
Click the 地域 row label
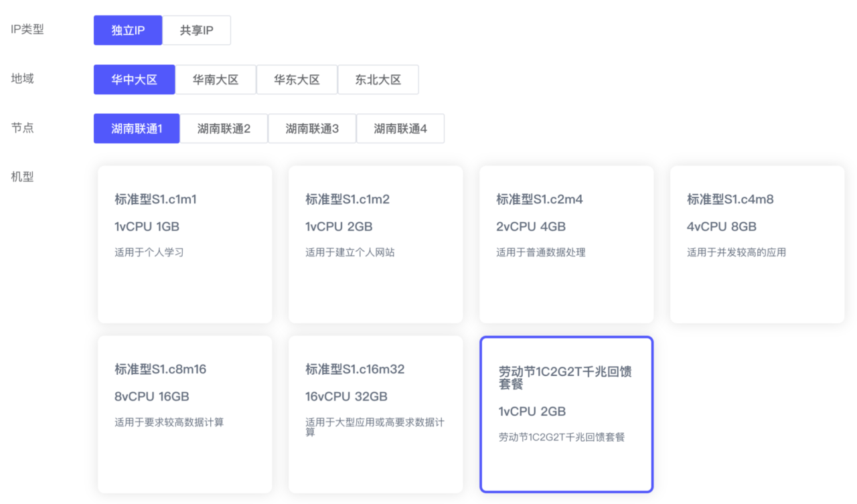[22, 78]
